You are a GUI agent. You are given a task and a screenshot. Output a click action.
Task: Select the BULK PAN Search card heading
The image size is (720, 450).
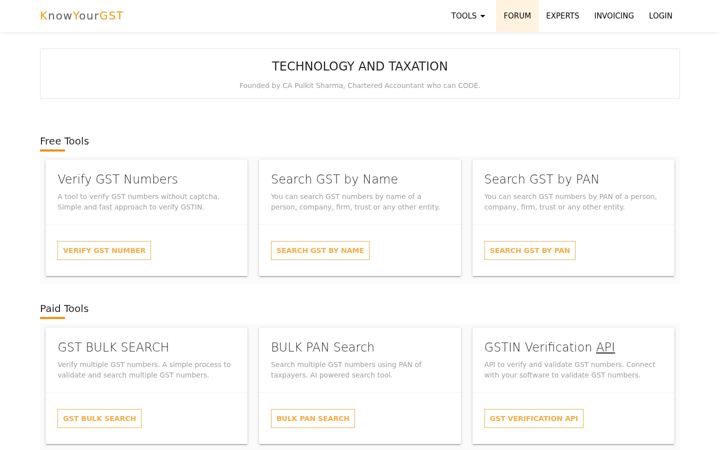click(x=322, y=347)
